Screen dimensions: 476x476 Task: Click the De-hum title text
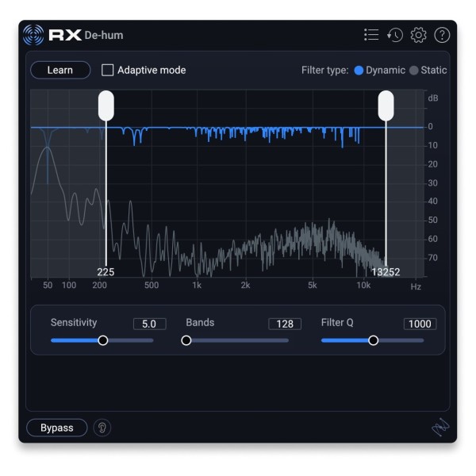pos(104,35)
